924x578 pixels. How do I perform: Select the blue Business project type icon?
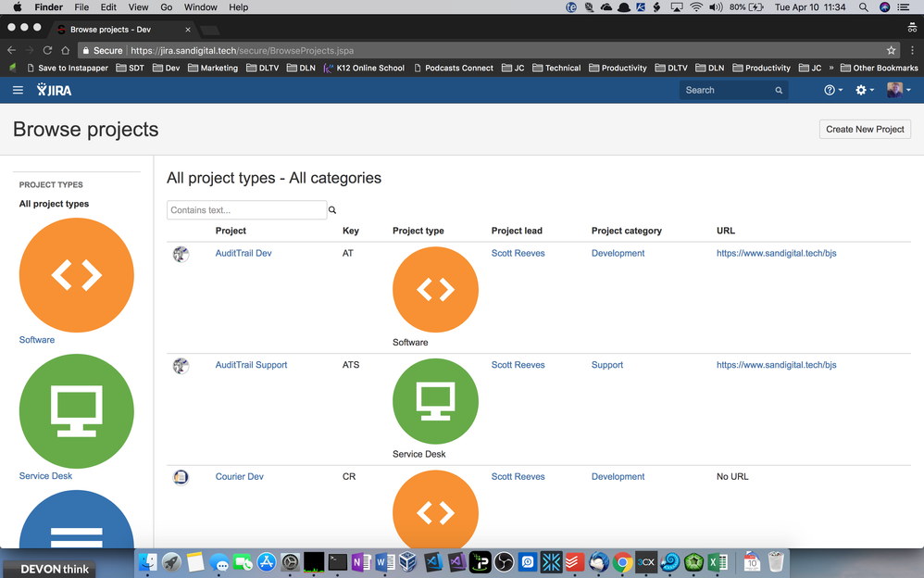tap(77, 521)
